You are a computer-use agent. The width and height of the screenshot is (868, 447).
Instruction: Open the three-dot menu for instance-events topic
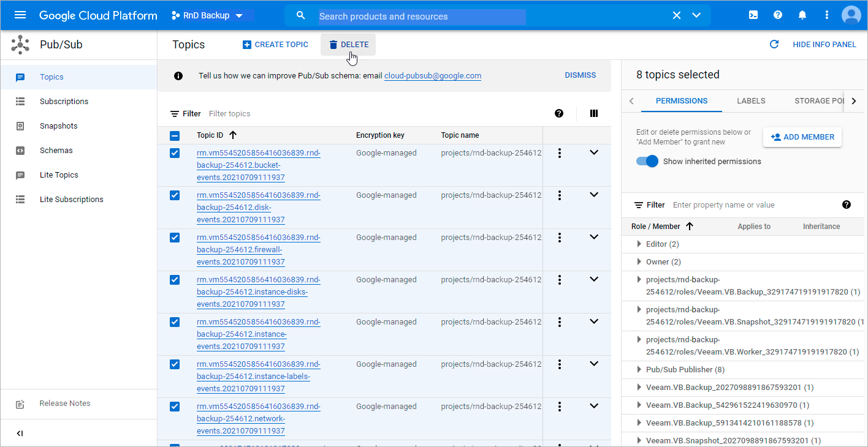[560, 322]
